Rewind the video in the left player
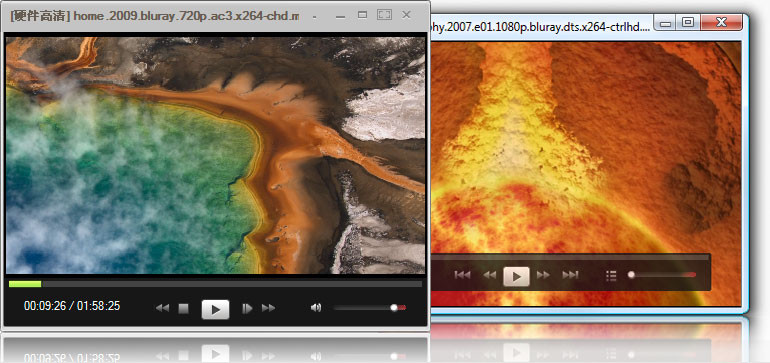The image size is (770, 363). pos(163,308)
